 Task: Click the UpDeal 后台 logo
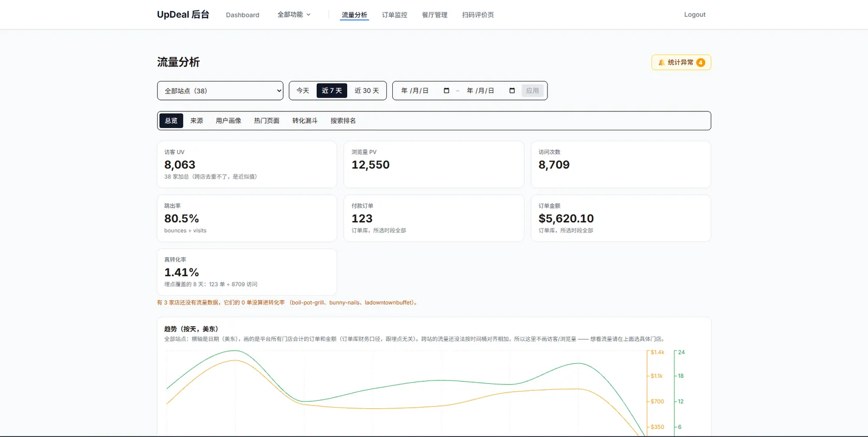pos(183,15)
